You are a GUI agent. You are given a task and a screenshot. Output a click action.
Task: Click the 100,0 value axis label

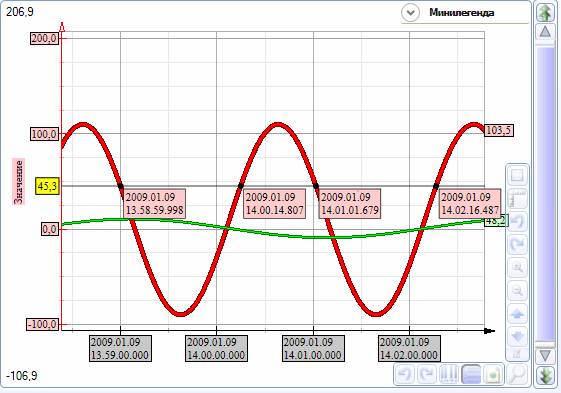pyautogui.click(x=44, y=135)
